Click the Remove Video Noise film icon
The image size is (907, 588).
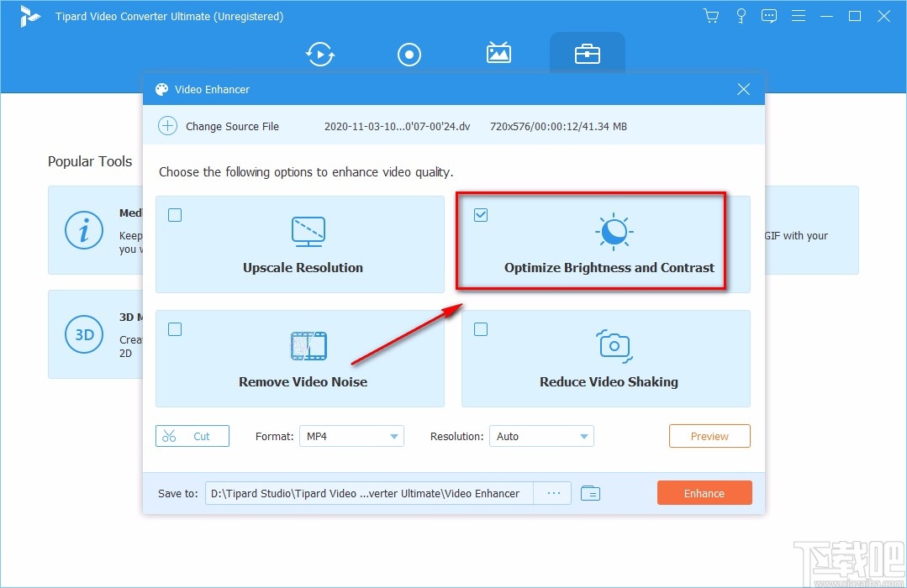[308, 346]
